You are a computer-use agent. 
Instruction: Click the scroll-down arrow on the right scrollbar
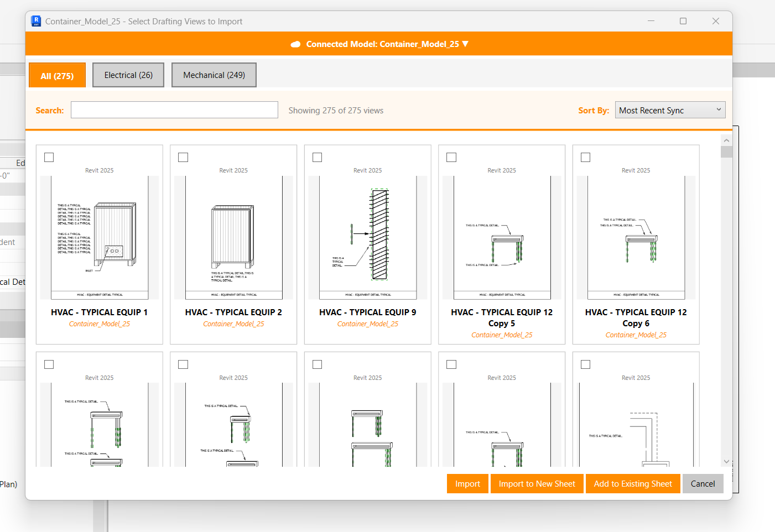click(x=726, y=461)
